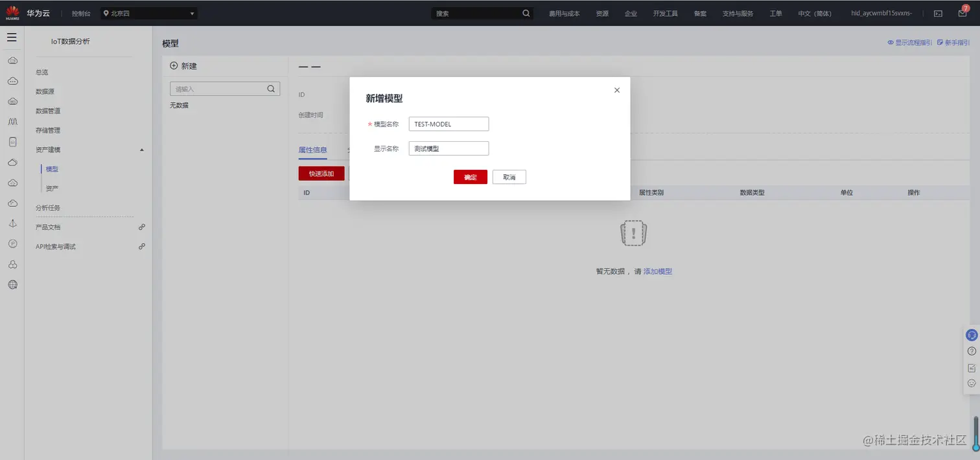Go to 数据管道 in sidebar
The height and width of the screenshot is (460, 980).
point(48,111)
